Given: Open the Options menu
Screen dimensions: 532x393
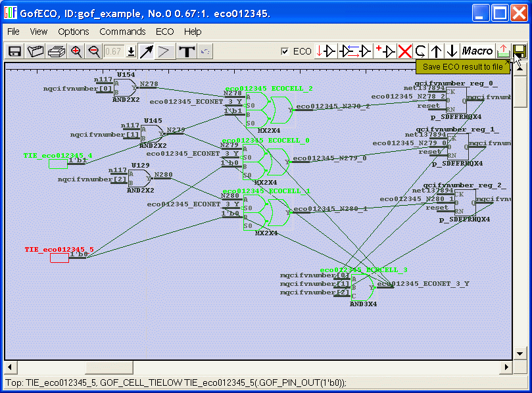Looking at the screenshot, I should [x=73, y=32].
